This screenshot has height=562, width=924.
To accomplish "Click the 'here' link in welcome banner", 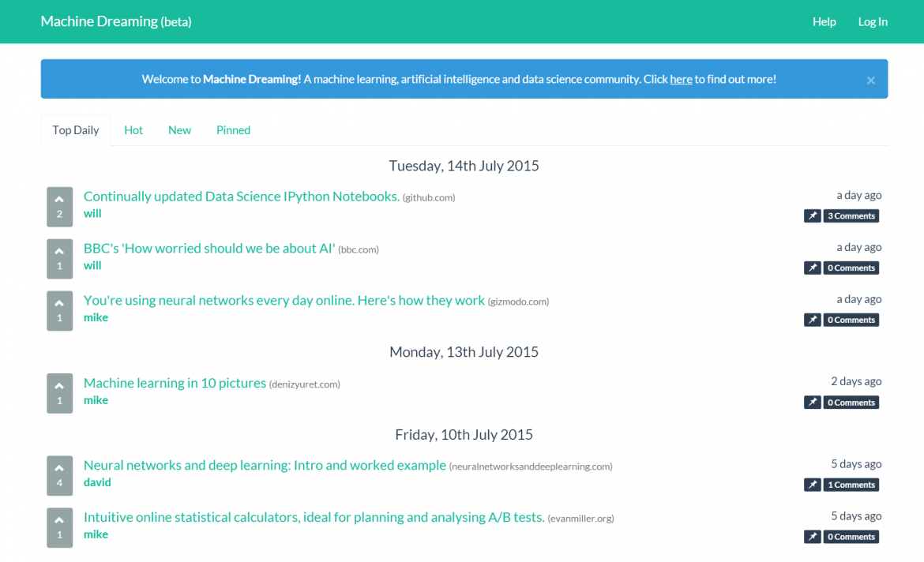I will (x=681, y=79).
